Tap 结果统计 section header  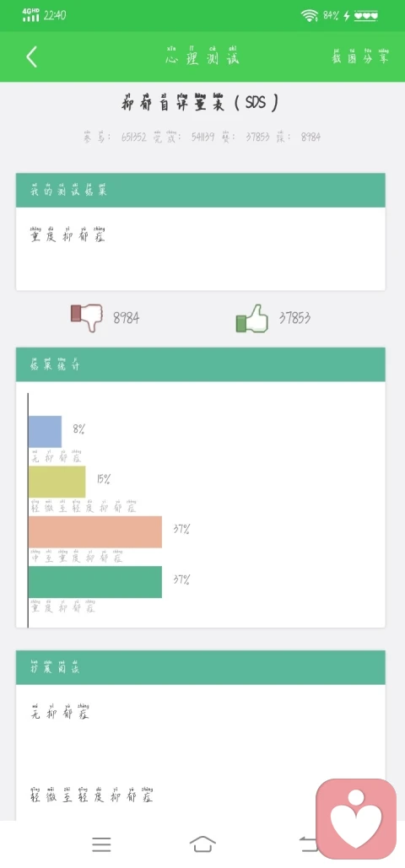(201, 364)
